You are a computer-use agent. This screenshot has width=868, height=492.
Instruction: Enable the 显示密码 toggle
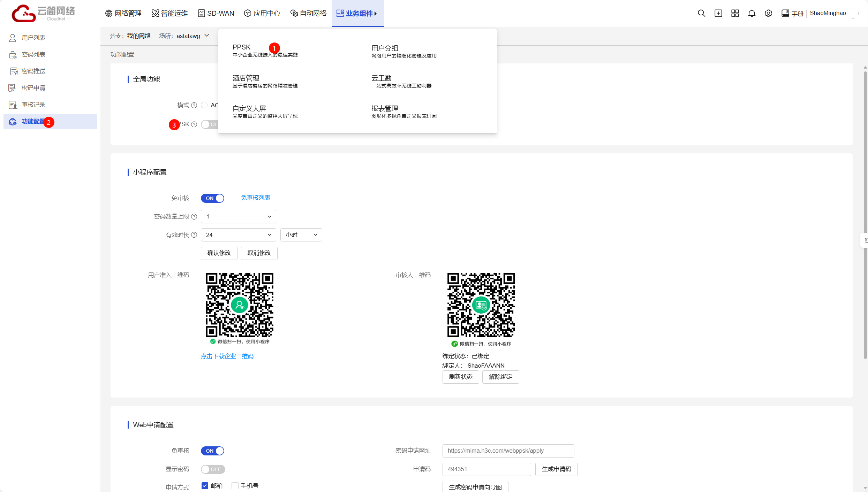coord(213,469)
